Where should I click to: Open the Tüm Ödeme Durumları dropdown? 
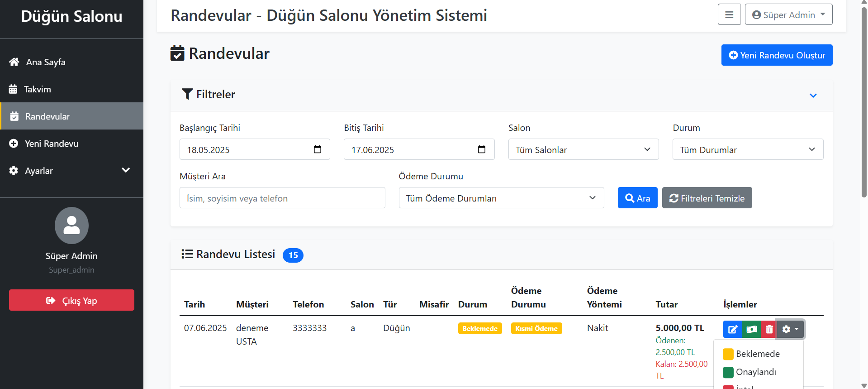point(501,198)
